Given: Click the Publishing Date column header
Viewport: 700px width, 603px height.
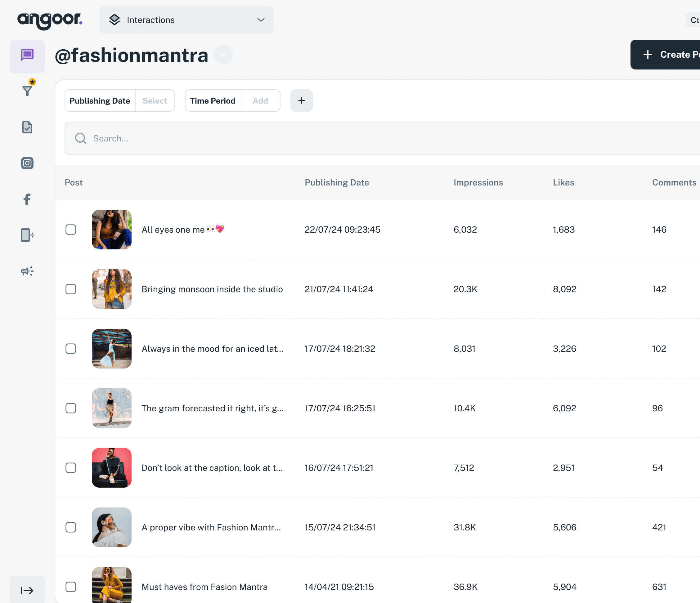Looking at the screenshot, I should click(x=336, y=182).
